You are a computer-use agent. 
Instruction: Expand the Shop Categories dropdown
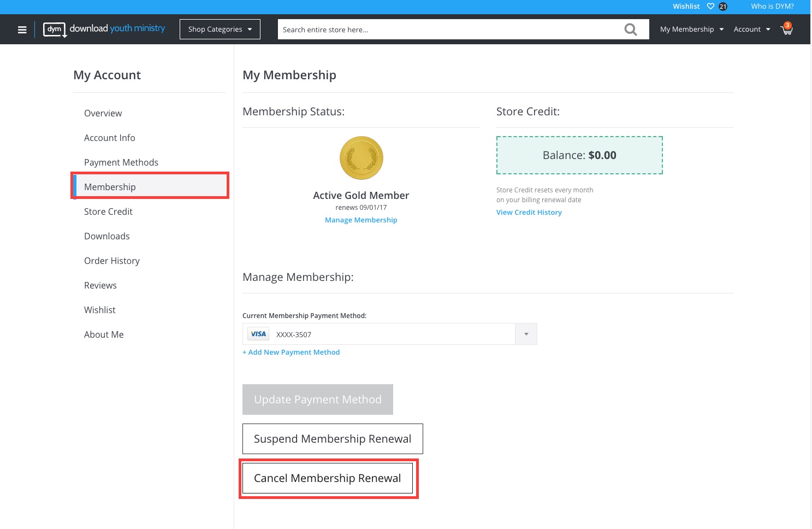click(220, 30)
